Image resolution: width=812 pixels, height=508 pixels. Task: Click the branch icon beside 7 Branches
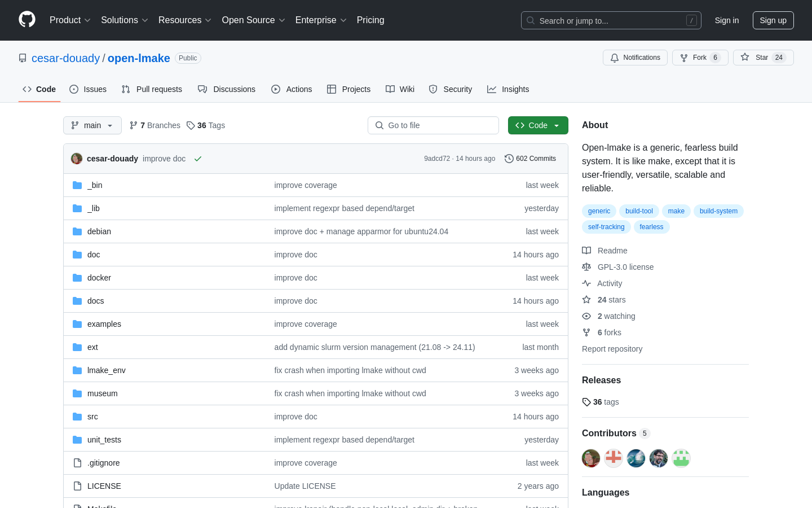[134, 125]
